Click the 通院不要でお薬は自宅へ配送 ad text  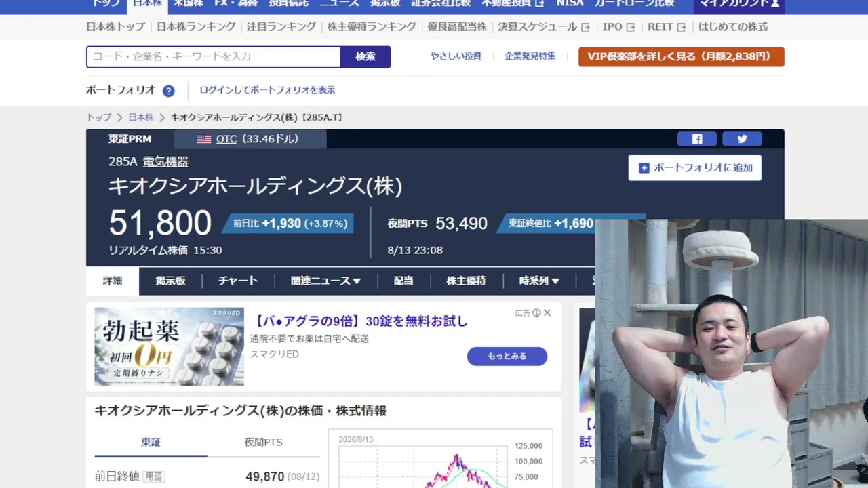coord(310,339)
